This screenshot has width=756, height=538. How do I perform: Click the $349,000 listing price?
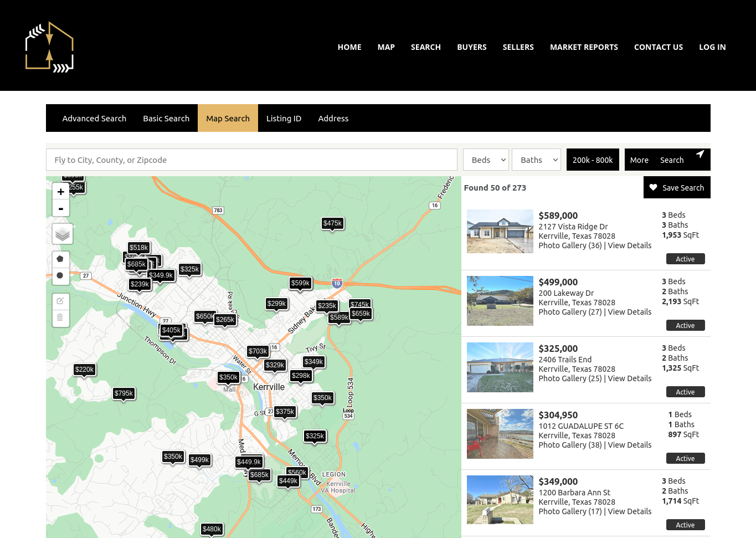point(558,481)
